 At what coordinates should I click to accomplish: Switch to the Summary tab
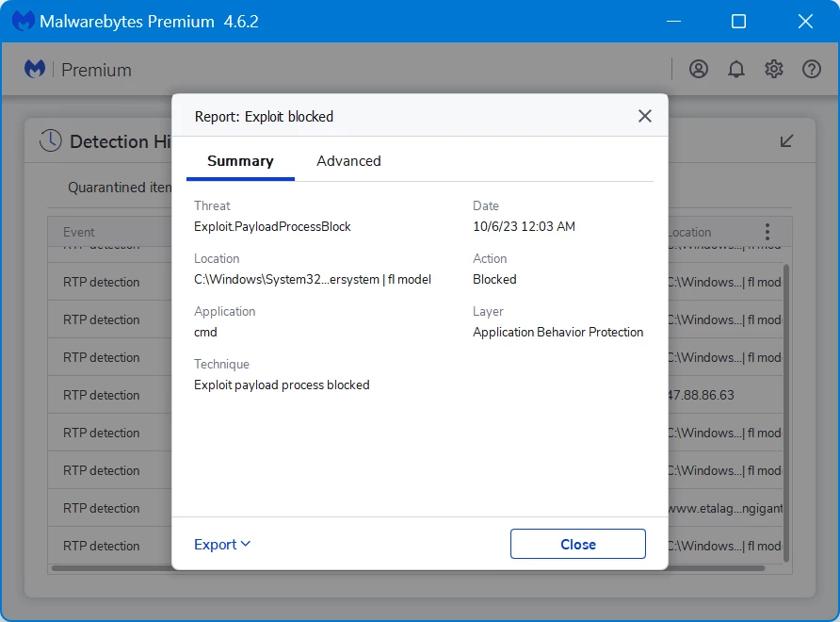(240, 161)
